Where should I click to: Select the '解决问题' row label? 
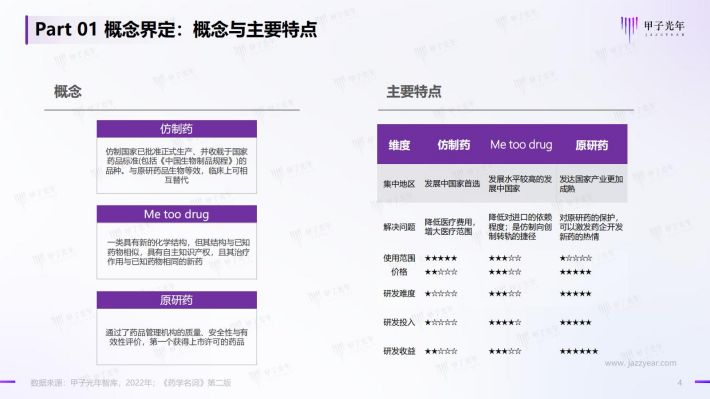[399, 227]
